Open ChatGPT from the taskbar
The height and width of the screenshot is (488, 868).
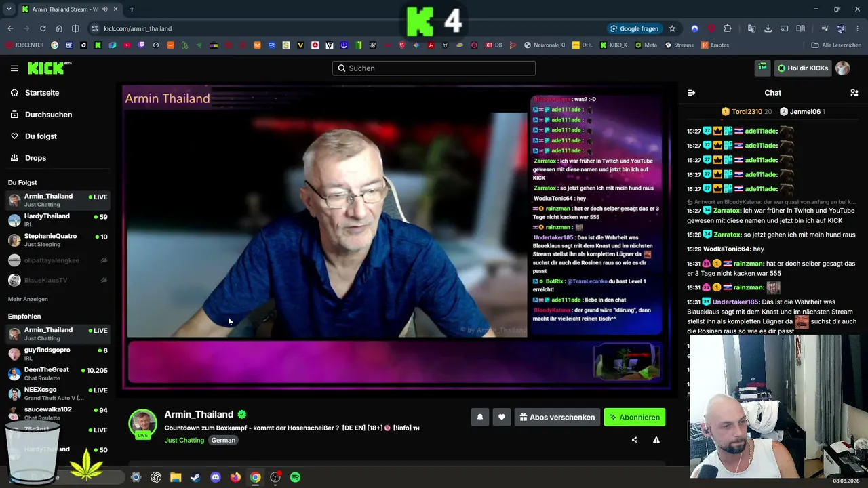[156, 477]
